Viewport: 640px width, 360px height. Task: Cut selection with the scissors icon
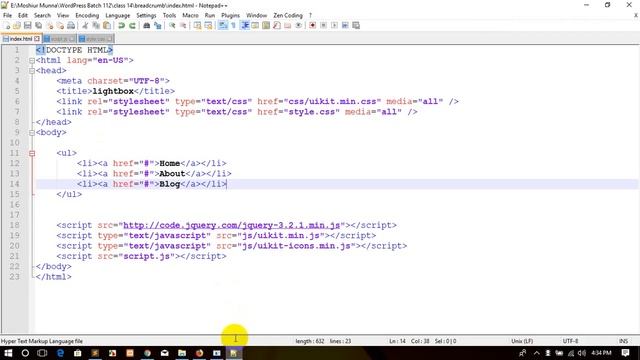(85, 25)
